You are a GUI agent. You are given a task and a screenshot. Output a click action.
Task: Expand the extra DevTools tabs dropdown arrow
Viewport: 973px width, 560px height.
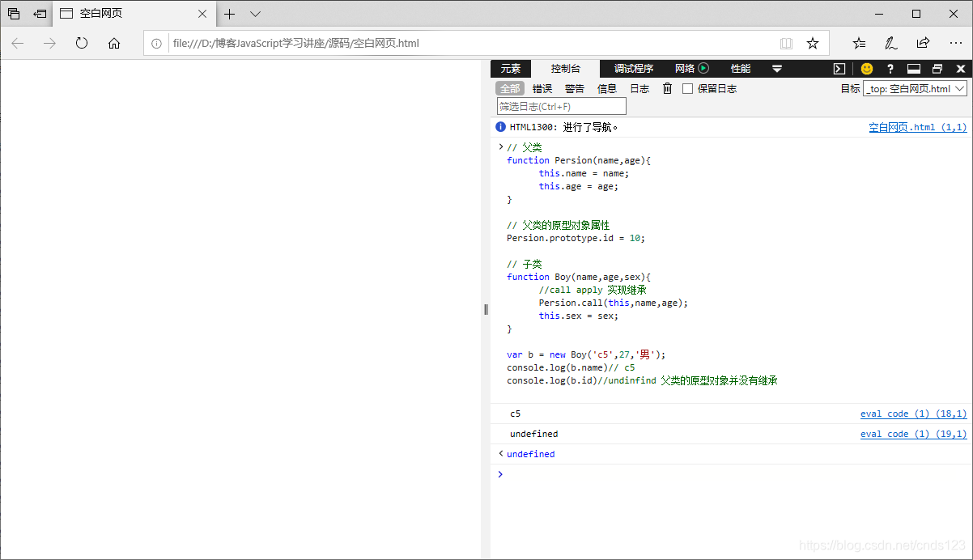coord(777,69)
